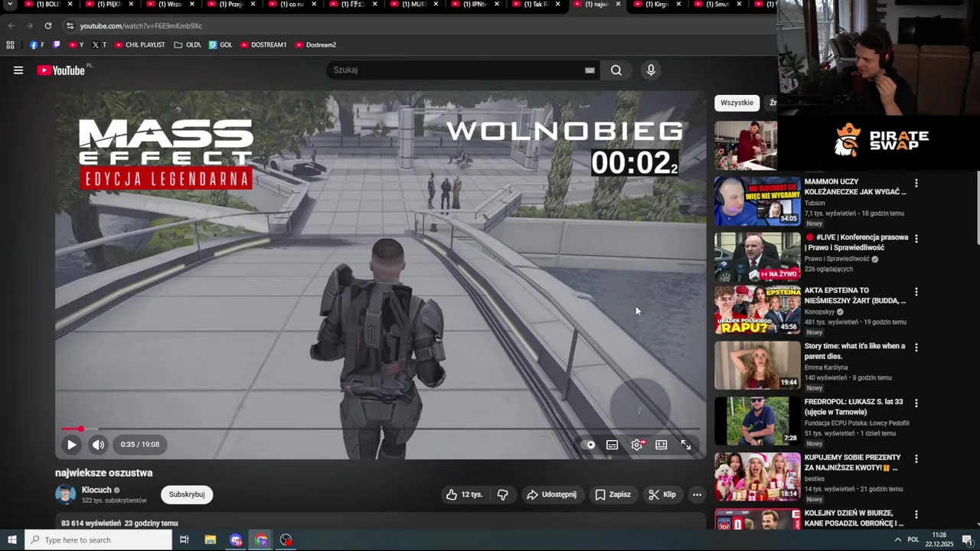Screen dimensions: 980x551
Task: Click the Windows taskbar search box
Action: tap(98, 540)
